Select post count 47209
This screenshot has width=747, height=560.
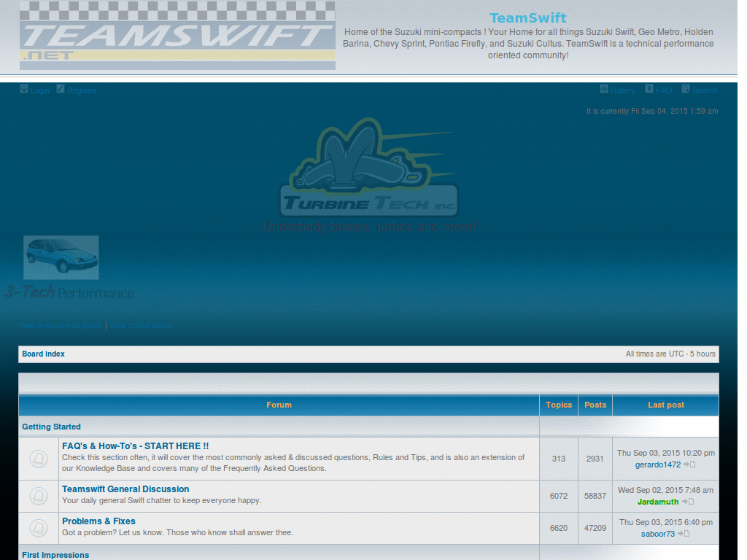(595, 528)
